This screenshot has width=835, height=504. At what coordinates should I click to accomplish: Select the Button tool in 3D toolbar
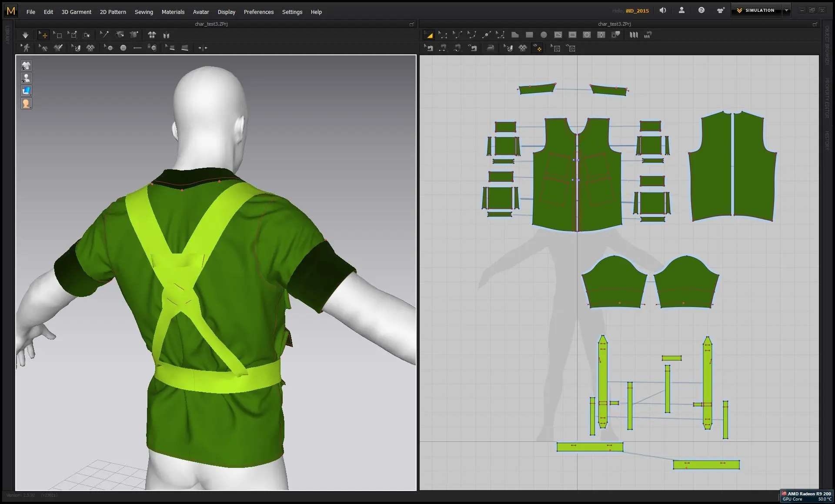123,48
